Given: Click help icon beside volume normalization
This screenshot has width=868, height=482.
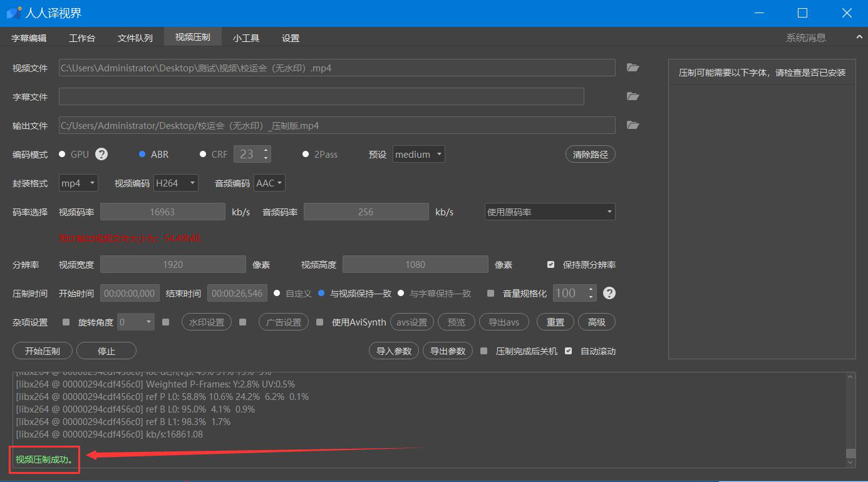Looking at the screenshot, I should 609,293.
